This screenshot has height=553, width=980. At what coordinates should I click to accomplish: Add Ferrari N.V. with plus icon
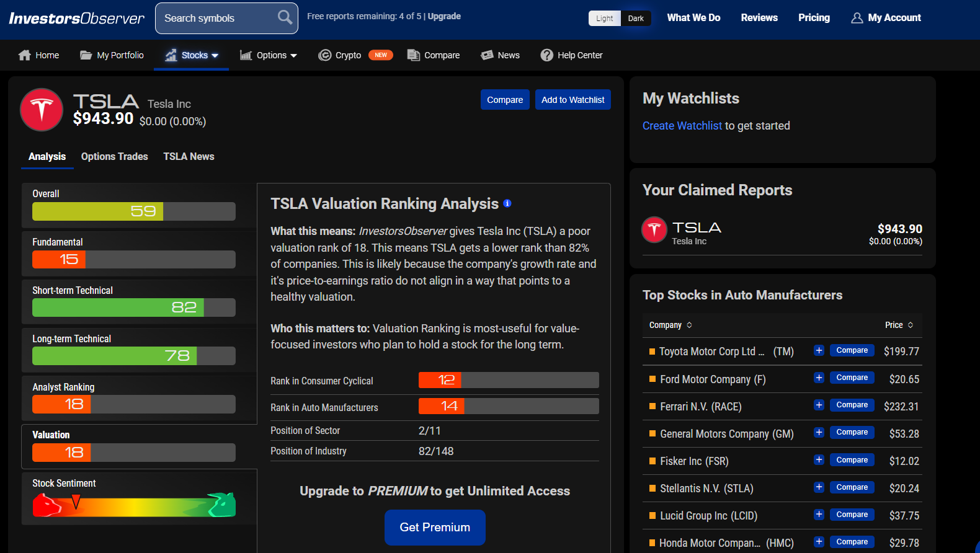(x=819, y=405)
